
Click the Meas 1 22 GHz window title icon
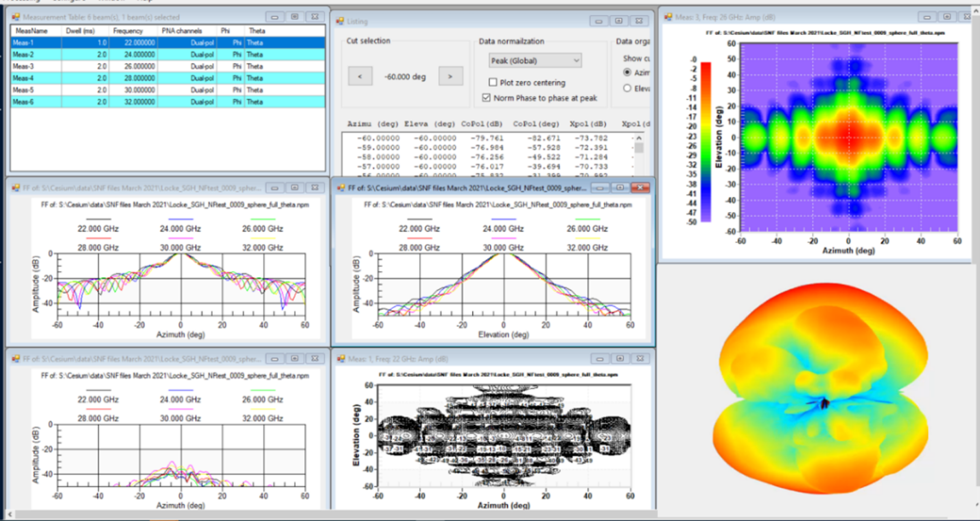coord(340,358)
